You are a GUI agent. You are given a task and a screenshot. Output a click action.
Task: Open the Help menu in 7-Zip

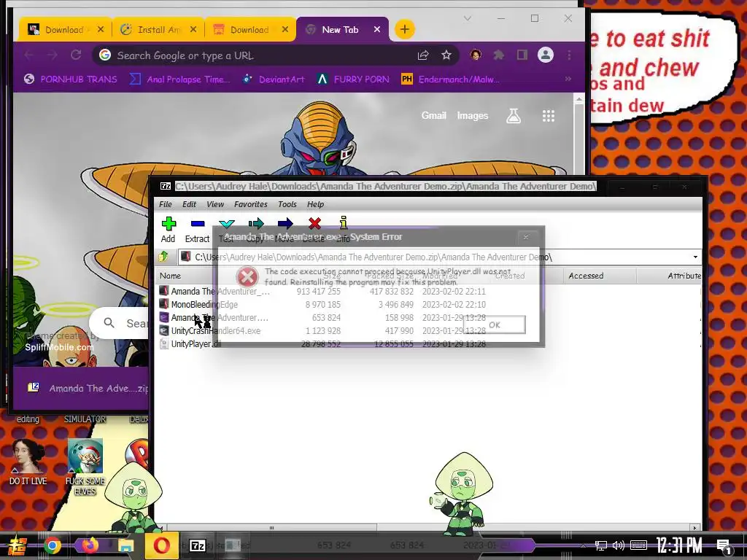coord(315,204)
